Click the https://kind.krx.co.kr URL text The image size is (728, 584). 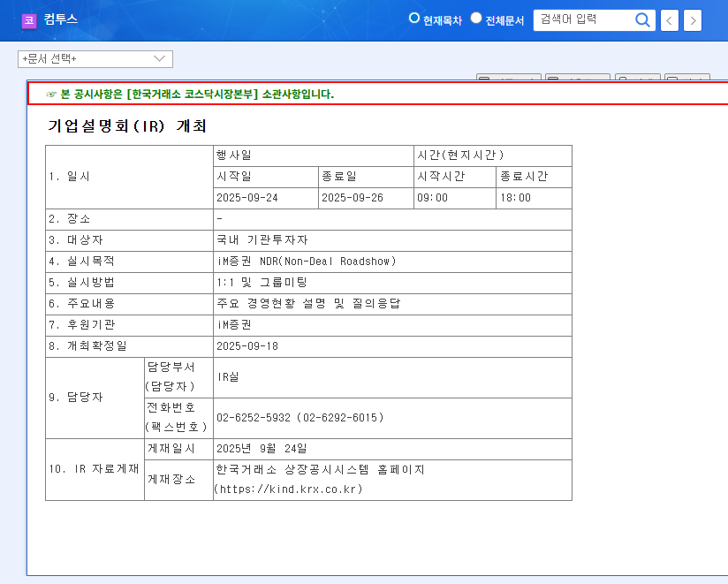pyautogui.click(x=288, y=489)
